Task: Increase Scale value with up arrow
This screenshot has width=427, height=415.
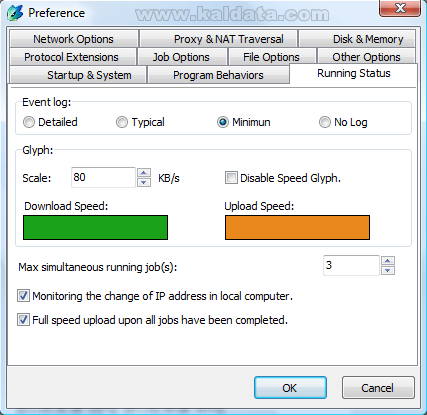Action: 144,173
